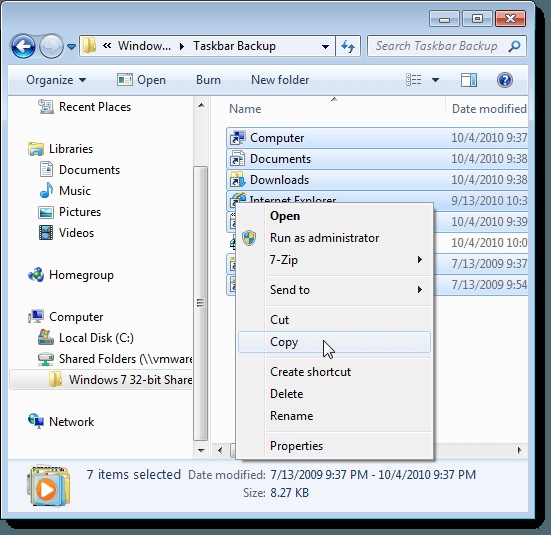551x535 pixels.
Task: Choose Create shortcut menu entry
Action: (x=334, y=372)
